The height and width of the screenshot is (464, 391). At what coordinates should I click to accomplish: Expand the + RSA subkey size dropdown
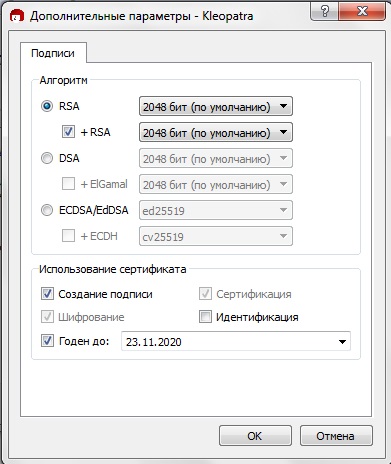(x=216, y=132)
